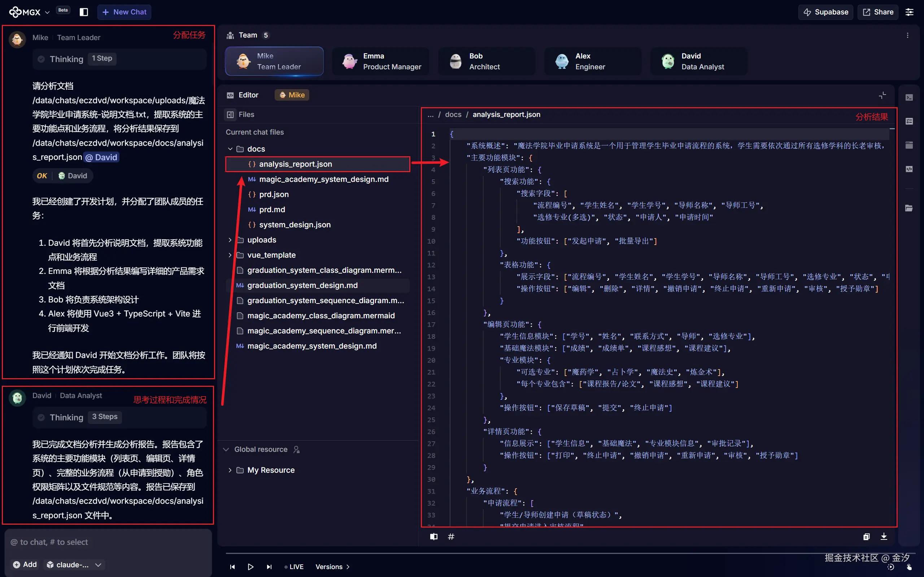The image size is (924, 577).
Task: Switch to the Editor tab
Action: (x=243, y=95)
